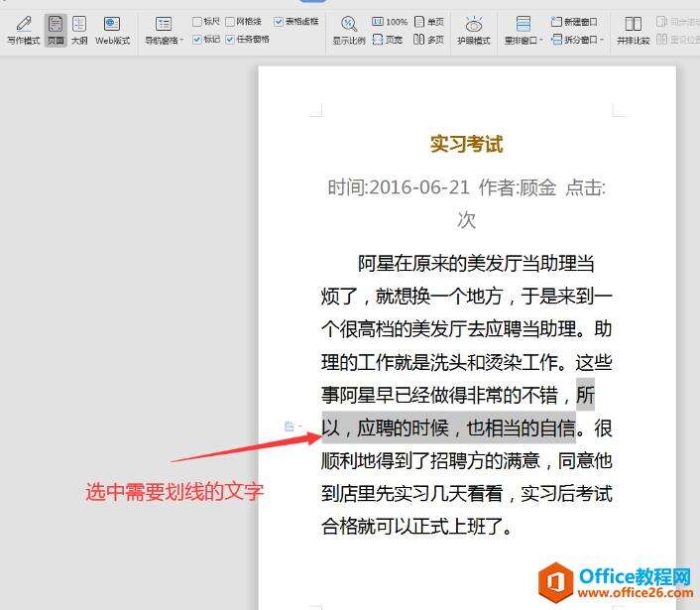This screenshot has width=700, height=610.
Task: Click the line starting 到店里先实习几天
Action: [x=467, y=493]
